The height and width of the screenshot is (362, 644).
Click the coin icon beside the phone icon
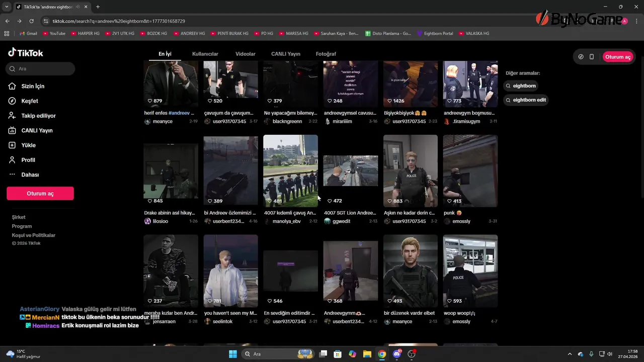(x=581, y=57)
